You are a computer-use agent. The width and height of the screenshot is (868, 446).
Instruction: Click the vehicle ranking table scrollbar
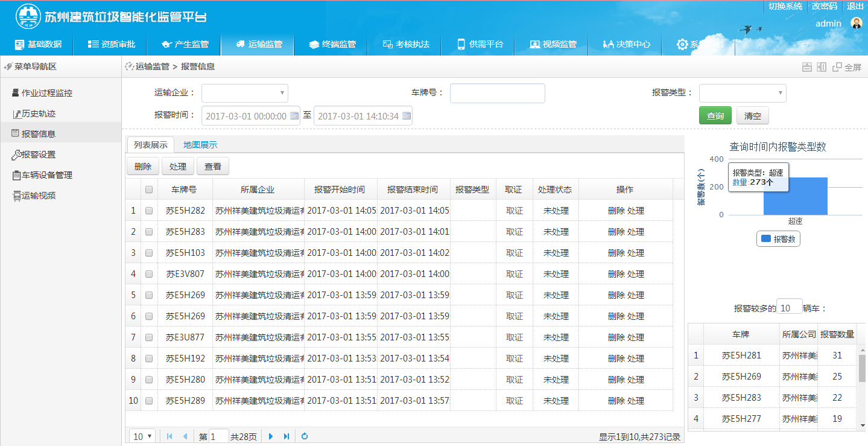(x=863, y=368)
